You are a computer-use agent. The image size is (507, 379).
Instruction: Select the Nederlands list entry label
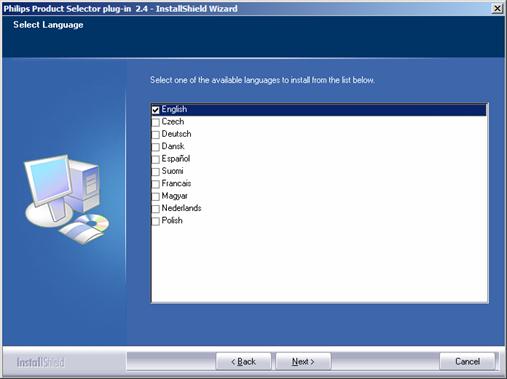181,208
